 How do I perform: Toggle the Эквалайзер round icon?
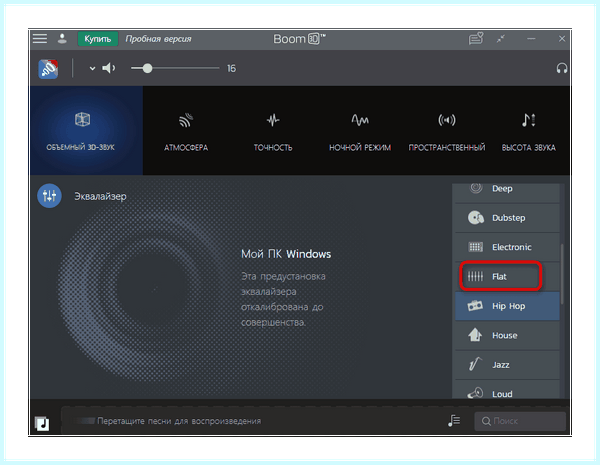click(x=49, y=196)
